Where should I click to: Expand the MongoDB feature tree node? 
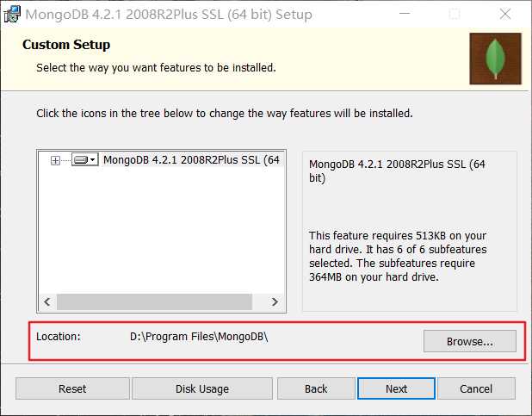(x=55, y=160)
